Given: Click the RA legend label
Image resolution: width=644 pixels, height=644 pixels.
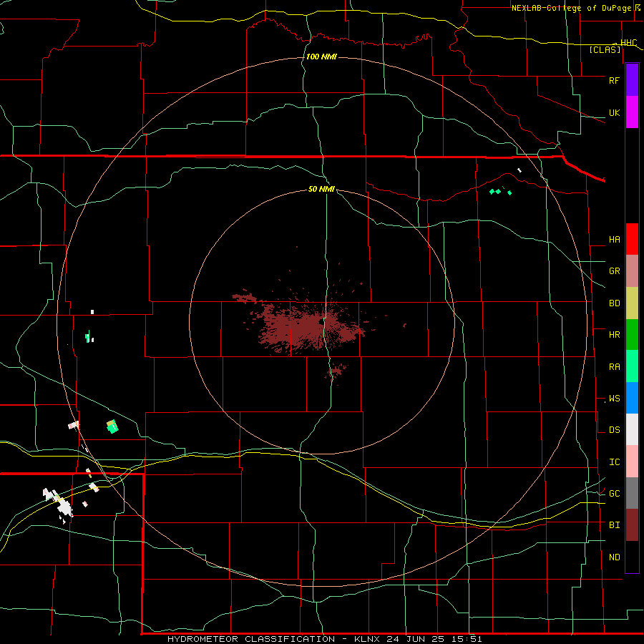Looking at the screenshot, I should pos(614,367).
